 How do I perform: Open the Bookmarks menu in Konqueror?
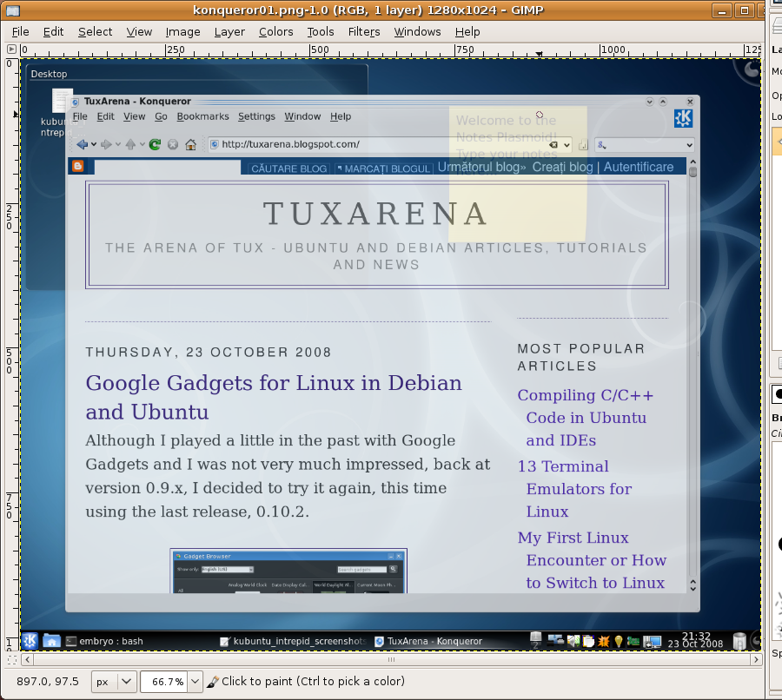pyautogui.click(x=203, y=116)
